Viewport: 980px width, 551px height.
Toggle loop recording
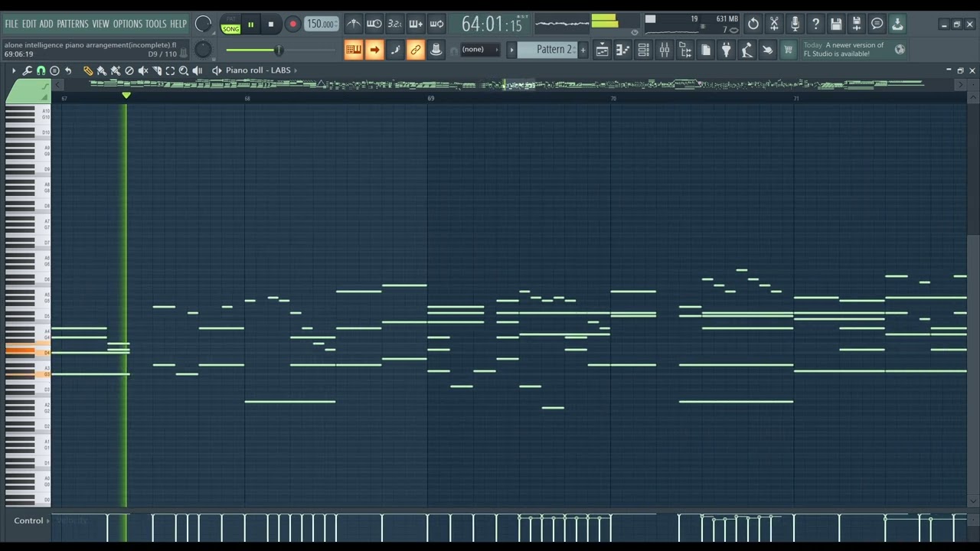pos(436,24)
